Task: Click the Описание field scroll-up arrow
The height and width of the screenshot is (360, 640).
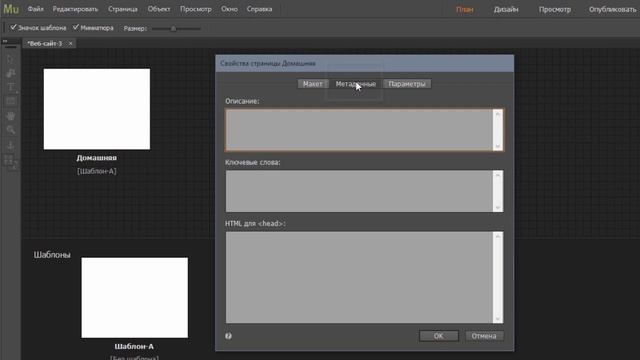Action: pyautogui.click(x=498, y=114)
